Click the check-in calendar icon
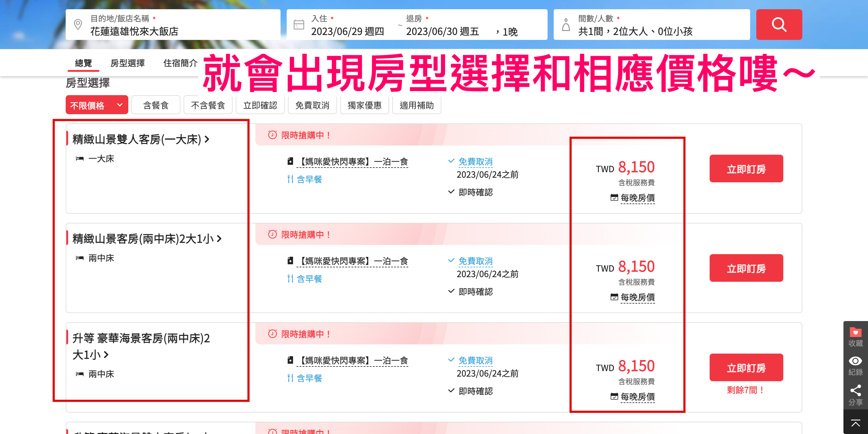The image size is (868, 434). point(299,25)
